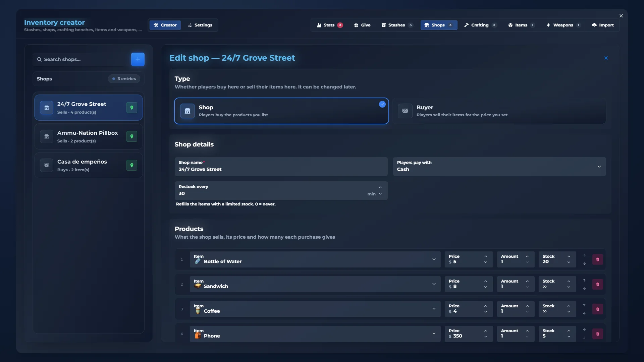This screenshot has height=362, width=644.
Task: Select the Shop type option
Action: coord(281,111)
